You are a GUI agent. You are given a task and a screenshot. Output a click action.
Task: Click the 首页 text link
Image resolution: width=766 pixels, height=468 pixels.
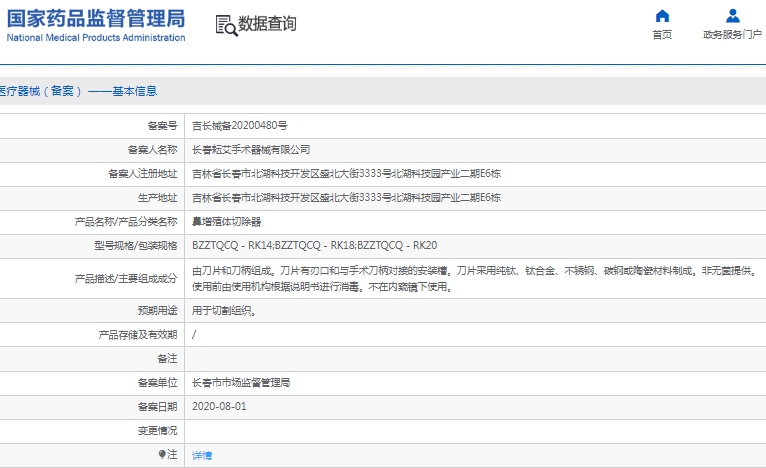pyautogui.click(x=662, y=35)
